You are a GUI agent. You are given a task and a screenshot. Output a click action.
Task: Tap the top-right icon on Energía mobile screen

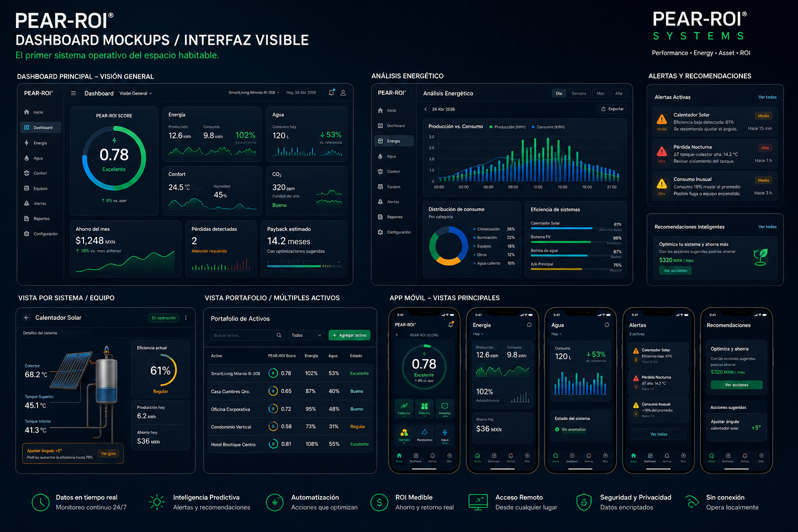coord(529,325)
